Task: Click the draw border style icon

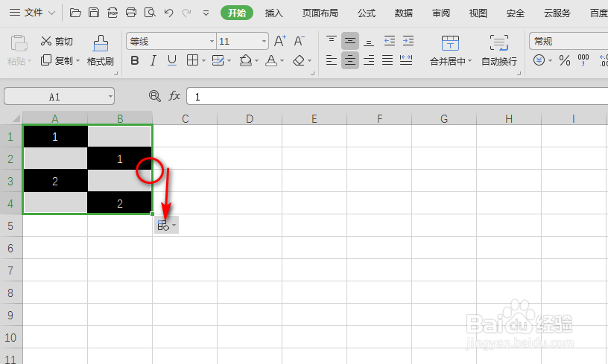Action: [x=218, y=60]
